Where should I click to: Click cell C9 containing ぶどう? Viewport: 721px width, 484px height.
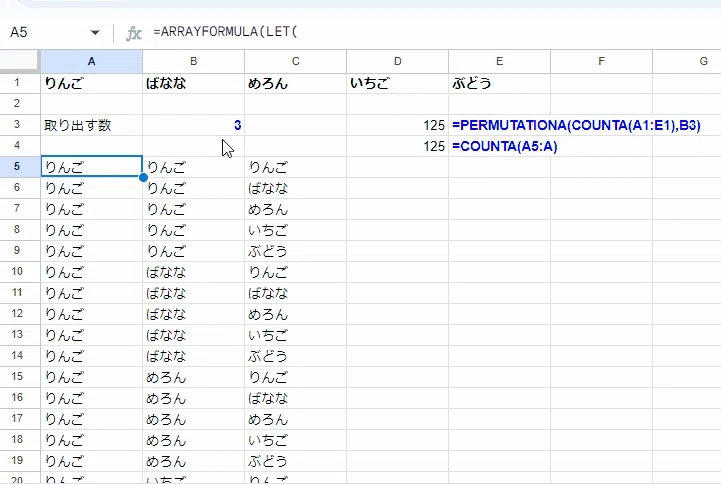296,251
